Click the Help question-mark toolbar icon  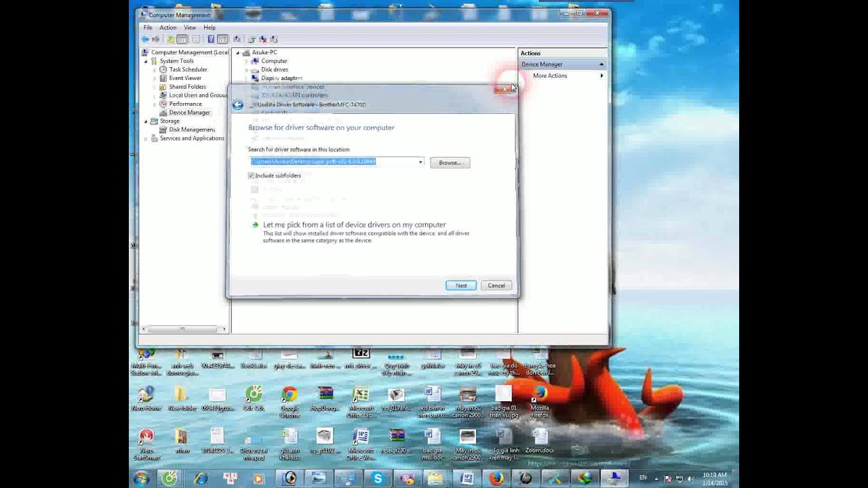click(x=211, y=39)
